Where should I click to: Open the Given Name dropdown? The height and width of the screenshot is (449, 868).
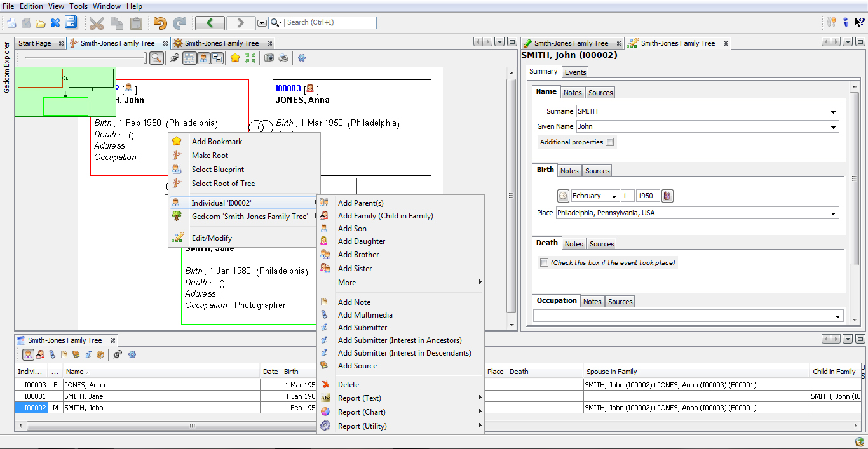[x=833, y=127]
